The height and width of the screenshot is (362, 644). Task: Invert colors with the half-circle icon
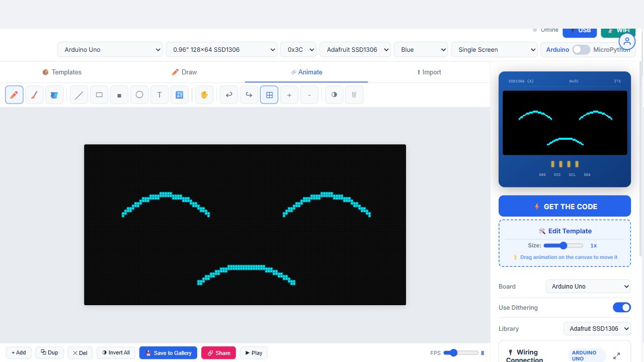(334, 95)
